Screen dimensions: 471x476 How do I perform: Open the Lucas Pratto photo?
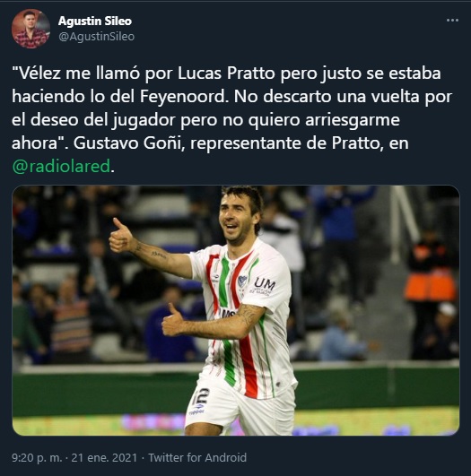point(236,310)
